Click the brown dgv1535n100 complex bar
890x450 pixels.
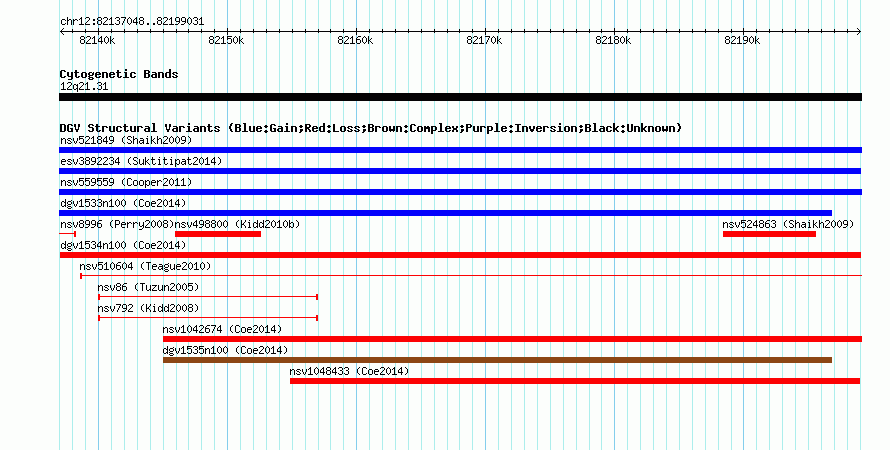click(497, 360)
